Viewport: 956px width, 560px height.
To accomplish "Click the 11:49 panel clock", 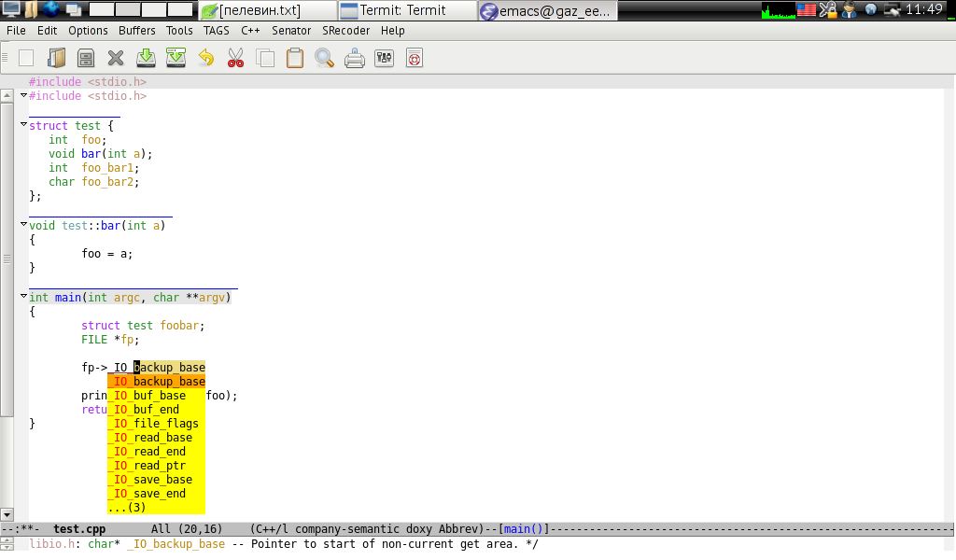I will click(924, 9).
